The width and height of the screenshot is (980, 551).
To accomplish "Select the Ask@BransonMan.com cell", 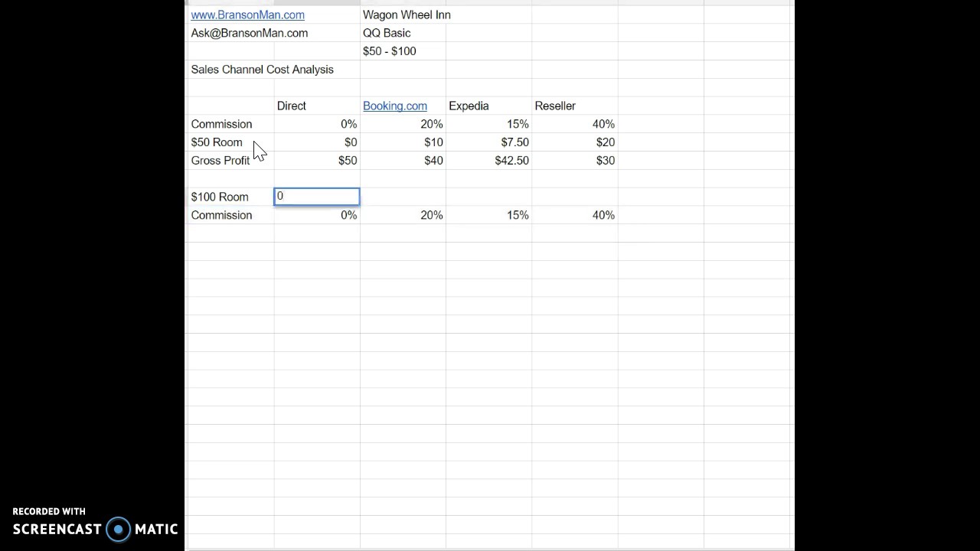I will pos(250,33).
